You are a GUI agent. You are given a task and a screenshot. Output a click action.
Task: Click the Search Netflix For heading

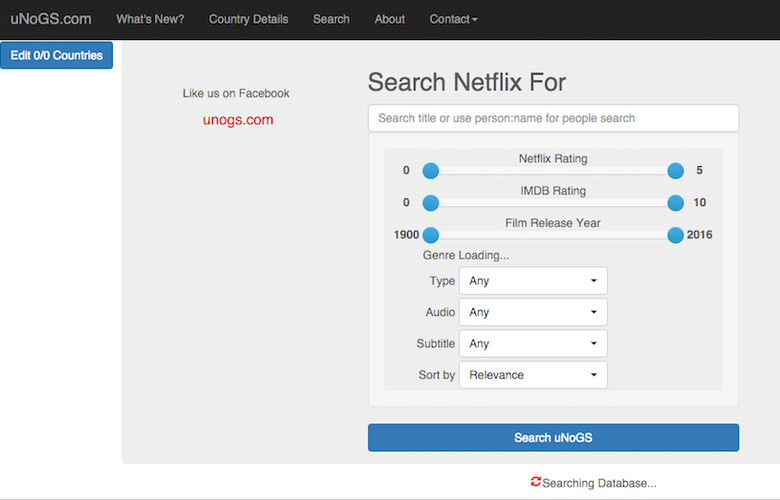[x=467, y=82]
